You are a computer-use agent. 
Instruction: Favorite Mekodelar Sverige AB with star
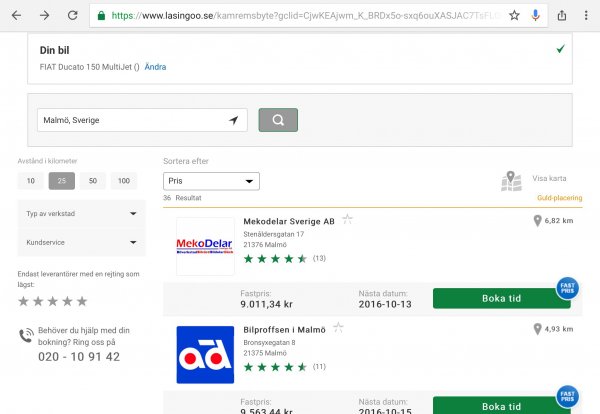(x=348, y=219)
